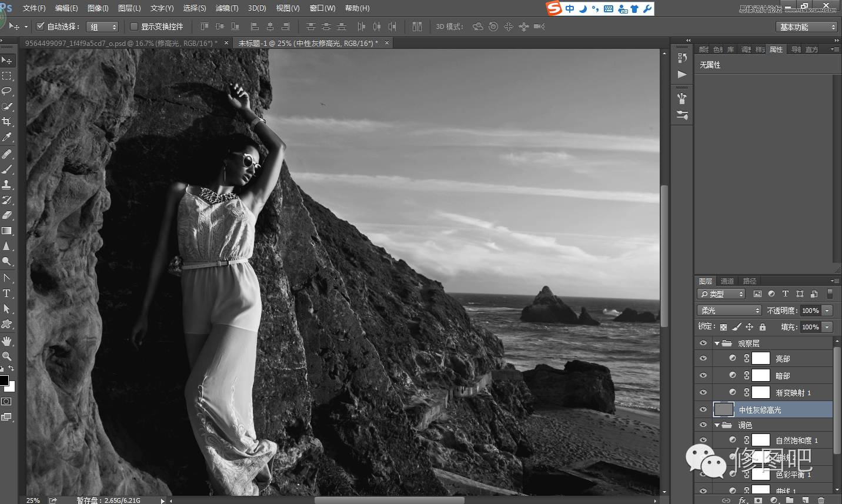This screenshot has height=504, width=842.
Task: Open the Layers panel flyout menu
Action: point(834,281)
